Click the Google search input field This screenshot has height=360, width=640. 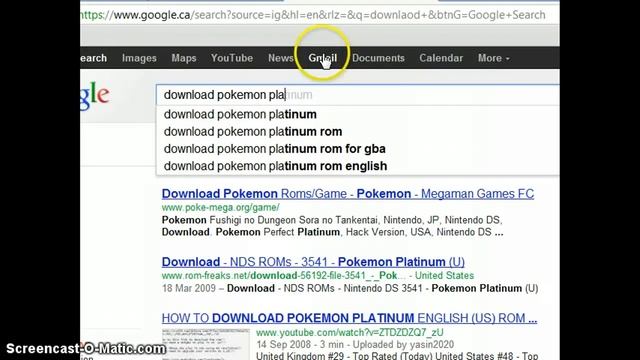tap(358, 95)
